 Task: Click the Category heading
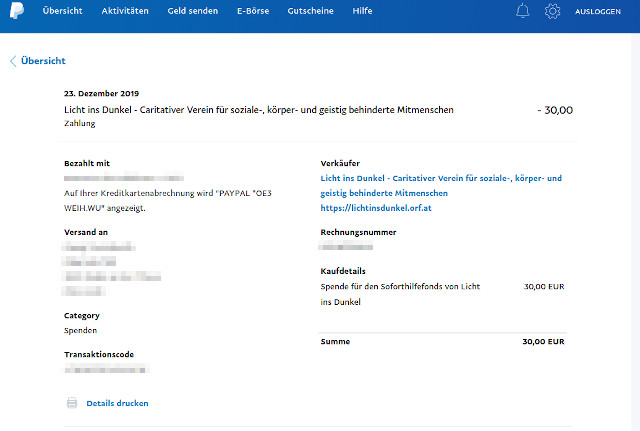tap(82, 315)
